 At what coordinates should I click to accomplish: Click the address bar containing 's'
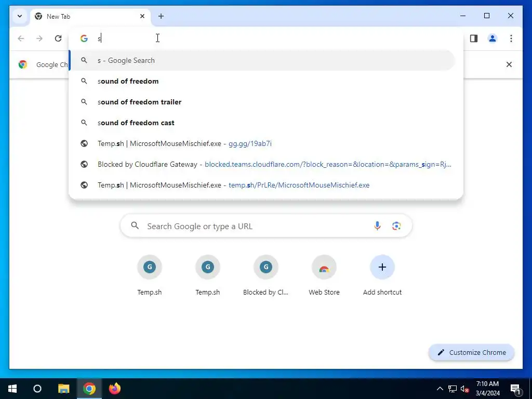pyautogui.click(x=265, y=38)
